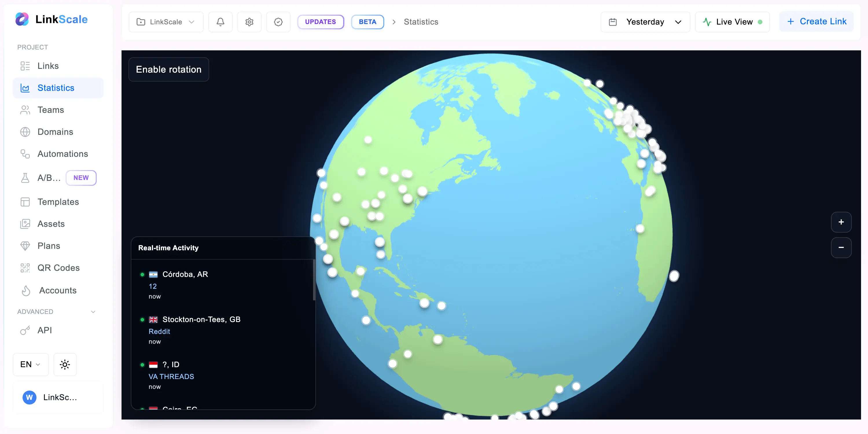
Task: Click the notification bell icon
Action: (220, 22)
